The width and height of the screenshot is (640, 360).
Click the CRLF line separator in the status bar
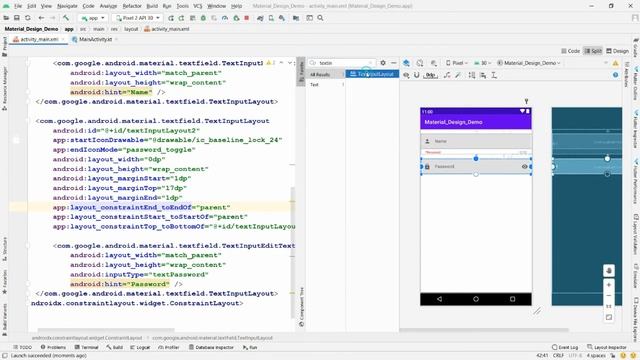[x=558, y=356]
